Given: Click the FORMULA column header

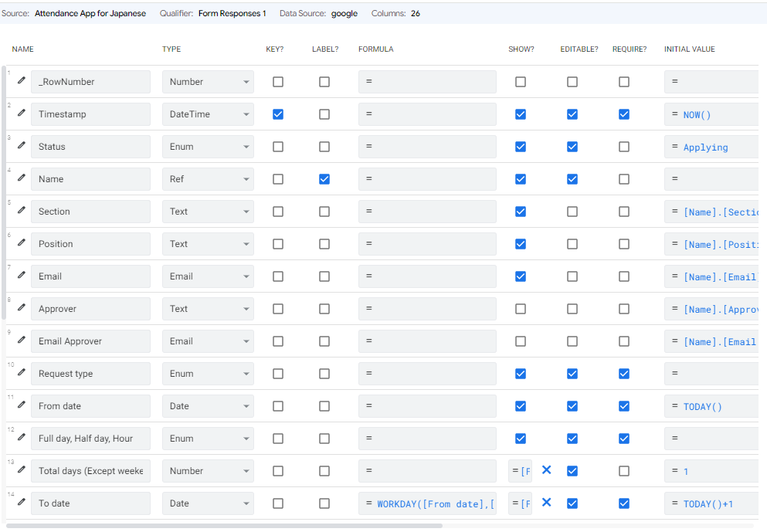Looking at the screenshot, I should [375, 49].
